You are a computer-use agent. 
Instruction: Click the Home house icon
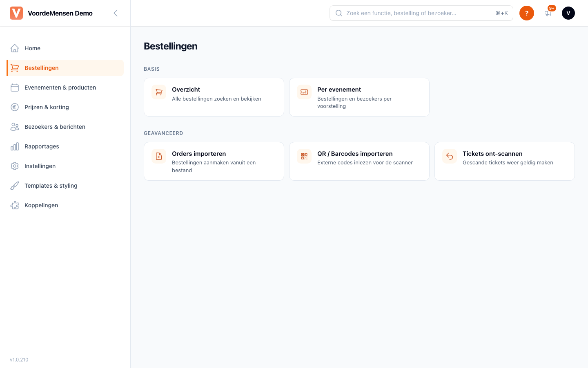click(15, 48)
